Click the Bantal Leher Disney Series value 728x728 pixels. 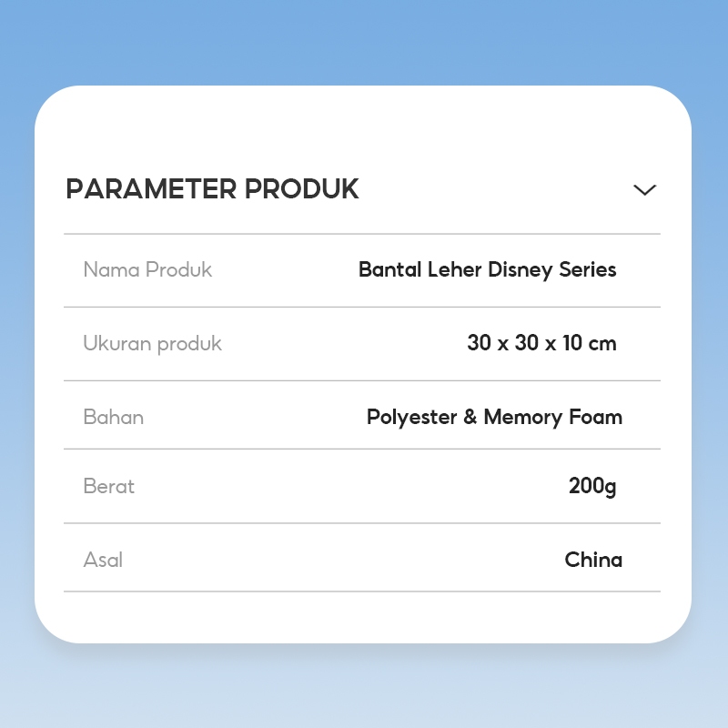pos(487,269)
